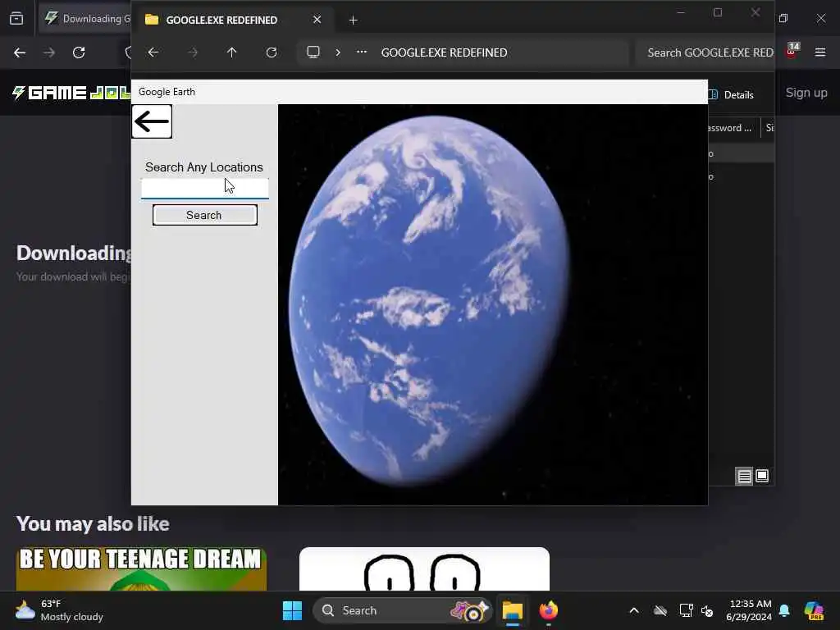Click the muted volume tray icon
840x630 pixels.
pos(707,610)
